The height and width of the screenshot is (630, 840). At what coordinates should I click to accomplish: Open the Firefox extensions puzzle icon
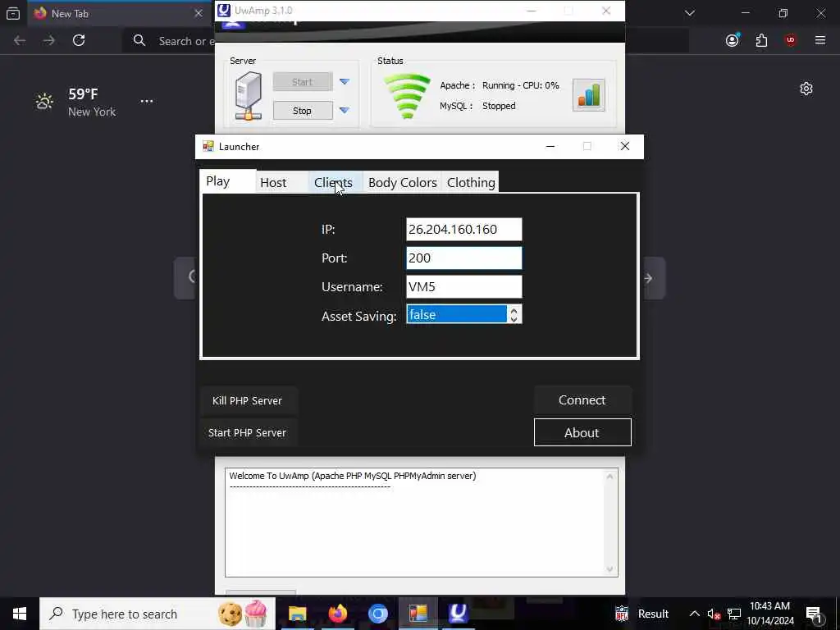[x=761, y=40]
